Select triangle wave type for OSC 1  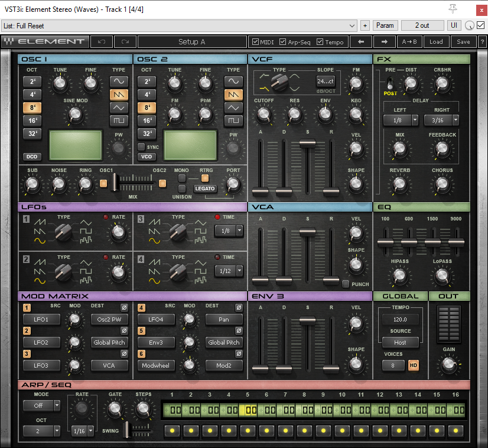tap(119, 108)
